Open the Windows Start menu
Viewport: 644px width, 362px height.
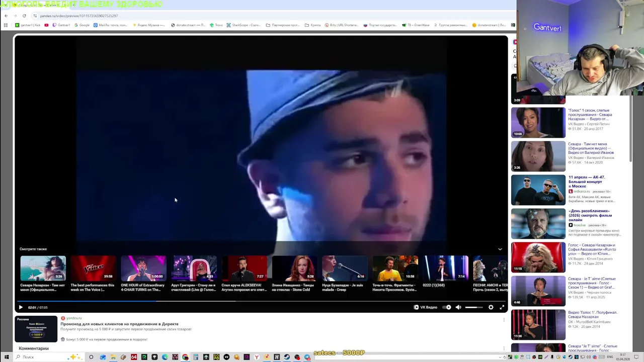coord(7,357)
